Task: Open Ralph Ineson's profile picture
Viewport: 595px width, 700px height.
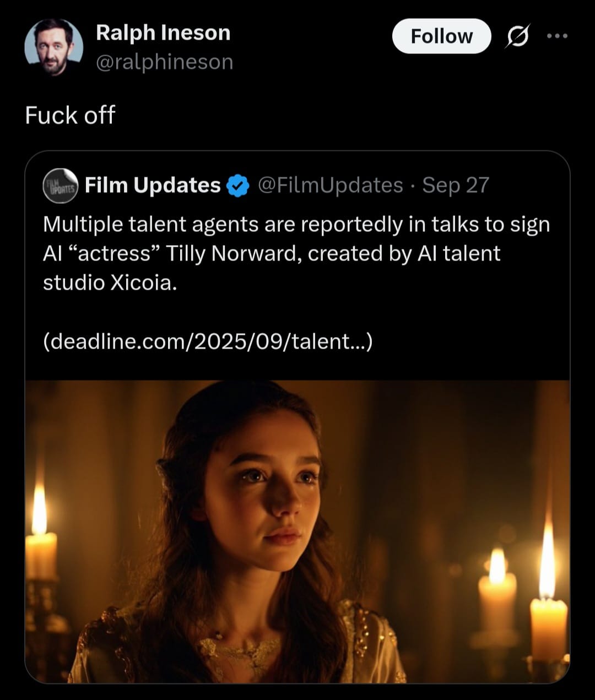Action: (x=53, y=47)
